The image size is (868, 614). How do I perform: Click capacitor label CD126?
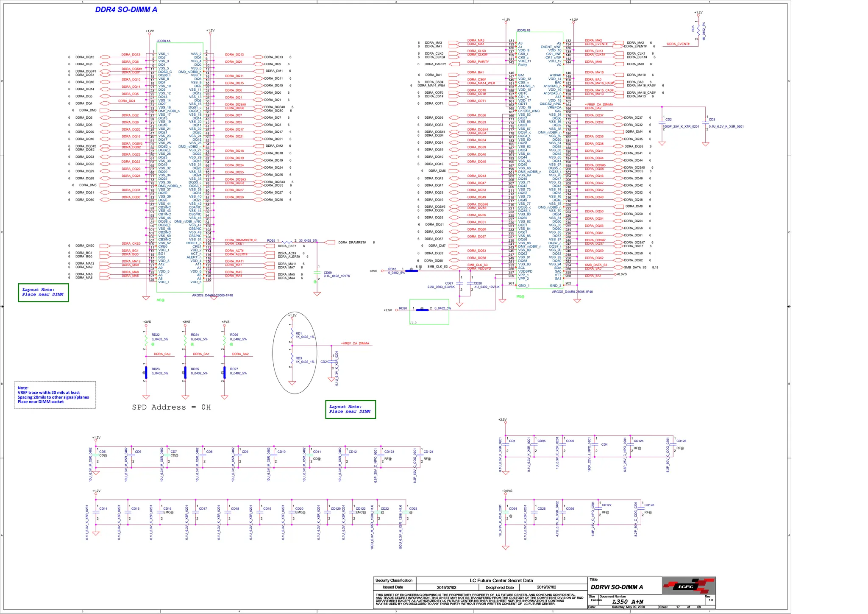point(681,441)
